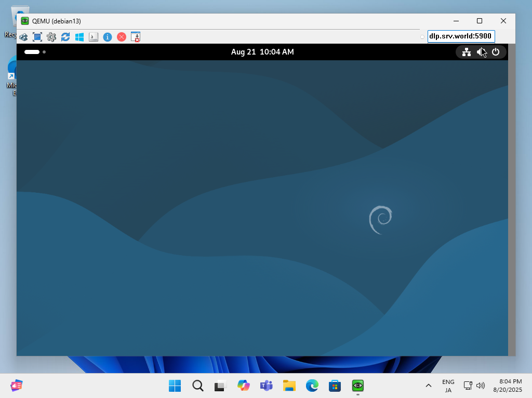Image resolution: width=532 pixels, height=398 pixels.
Task: Maximize the QEMU (debian13) window
Action: click(x=480, y=21)
